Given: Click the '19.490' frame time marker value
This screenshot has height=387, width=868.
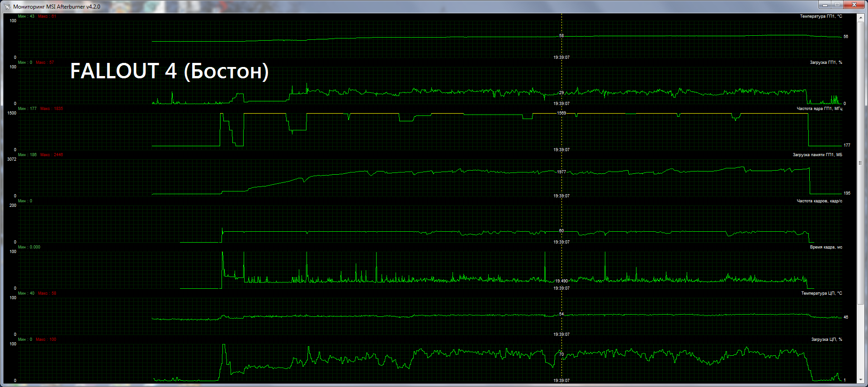Looking at the screenshot, I should [x=561, y=281].
